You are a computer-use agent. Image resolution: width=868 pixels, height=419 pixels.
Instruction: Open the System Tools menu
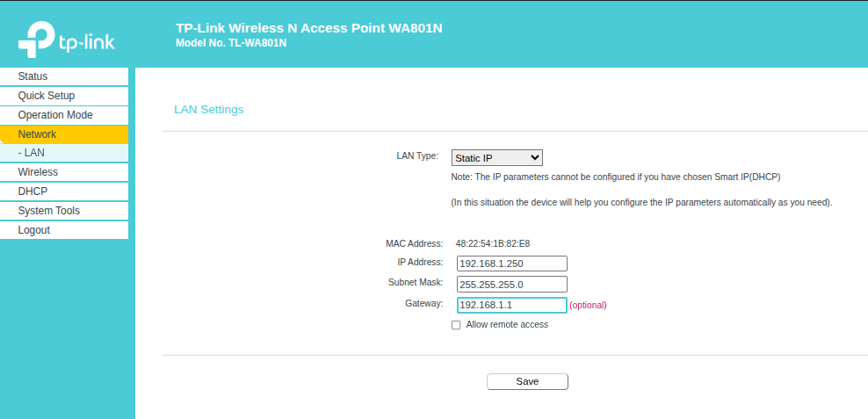tap(64, 211)
